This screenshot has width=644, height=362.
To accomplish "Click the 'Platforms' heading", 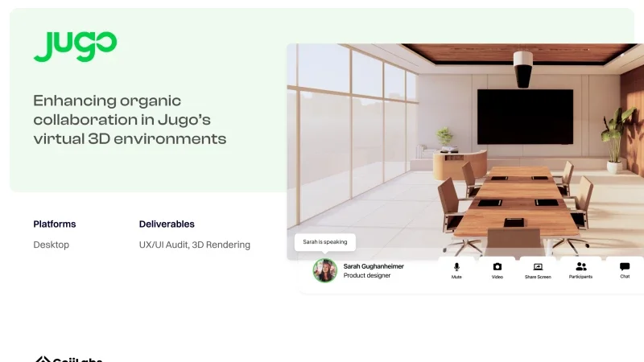I will pyautogui.click(x=55, y=224).
